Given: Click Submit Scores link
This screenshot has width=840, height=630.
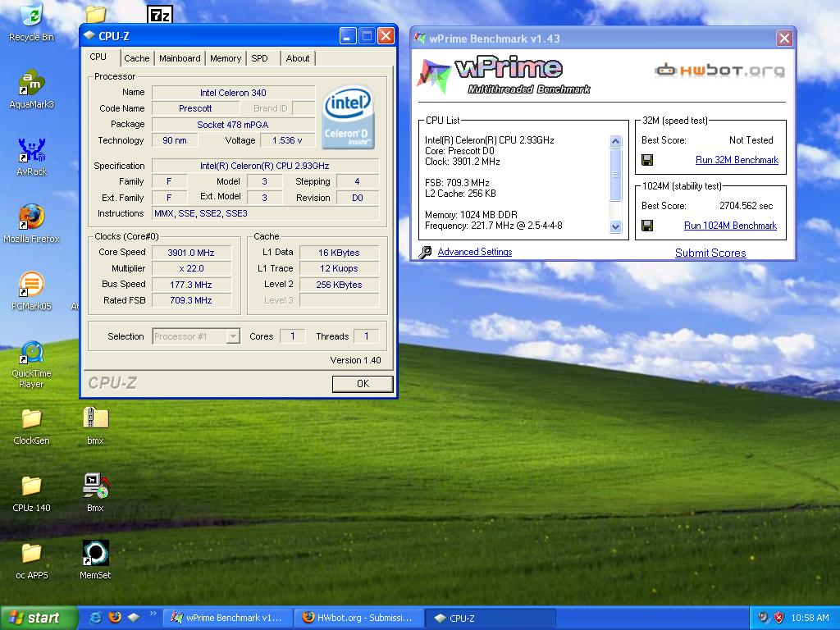Looking at the screenshot, I should [x=710, y=253].
